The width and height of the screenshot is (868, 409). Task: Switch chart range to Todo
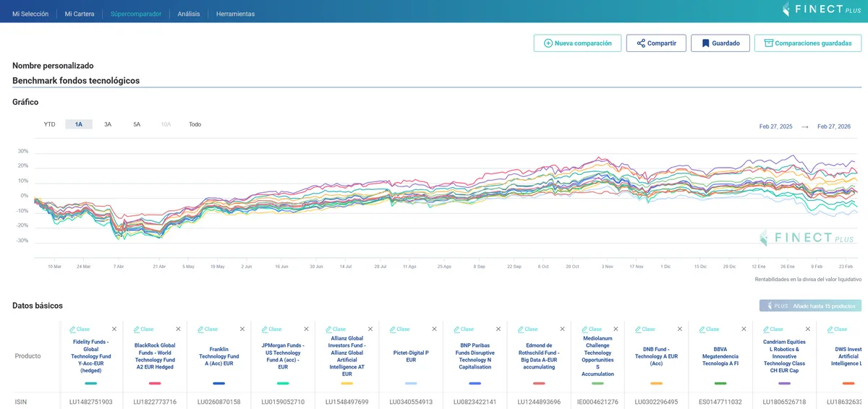tap(195, 124)
